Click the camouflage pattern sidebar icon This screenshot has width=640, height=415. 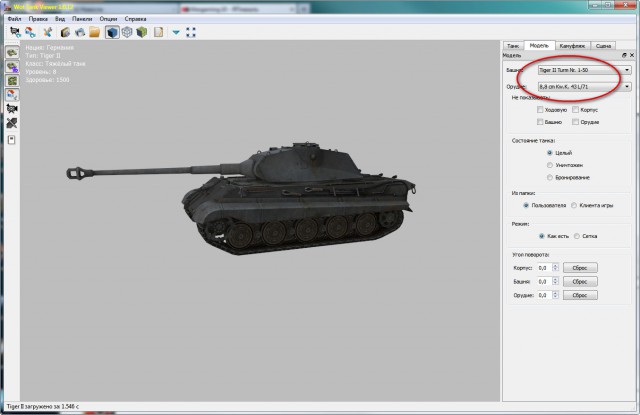click(12, 81)
